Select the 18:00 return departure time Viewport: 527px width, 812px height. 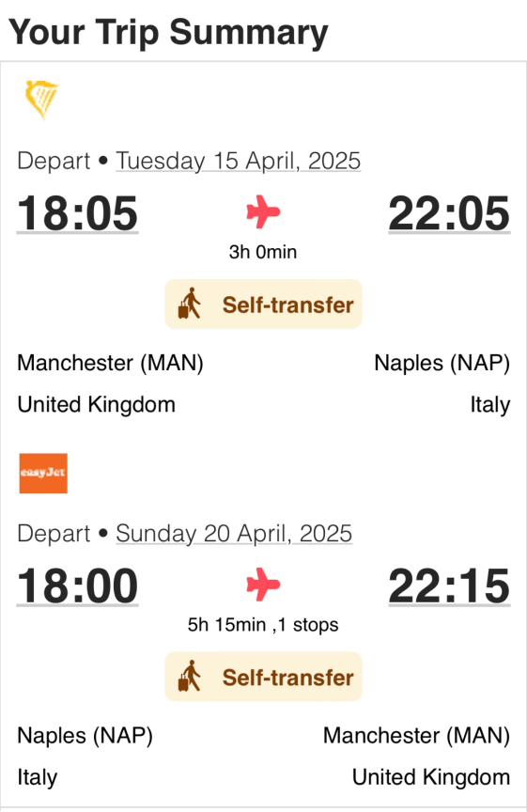tap(78, 586)
